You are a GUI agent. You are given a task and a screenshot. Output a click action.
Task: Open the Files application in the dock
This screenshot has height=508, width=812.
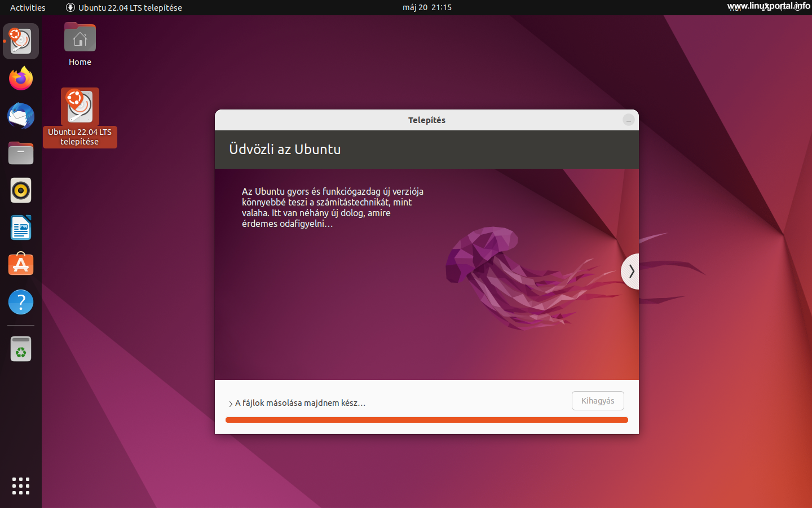pos(20,153)
